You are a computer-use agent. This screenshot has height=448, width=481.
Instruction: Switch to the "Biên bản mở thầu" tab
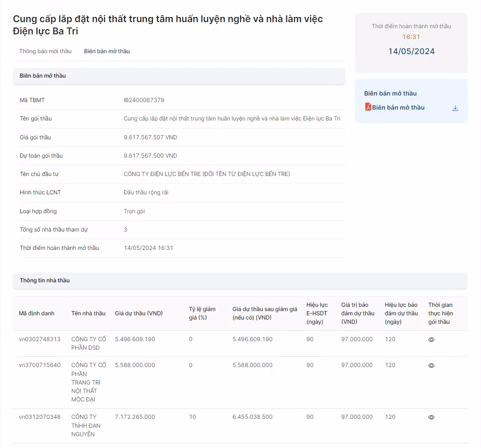coord(107,51)
